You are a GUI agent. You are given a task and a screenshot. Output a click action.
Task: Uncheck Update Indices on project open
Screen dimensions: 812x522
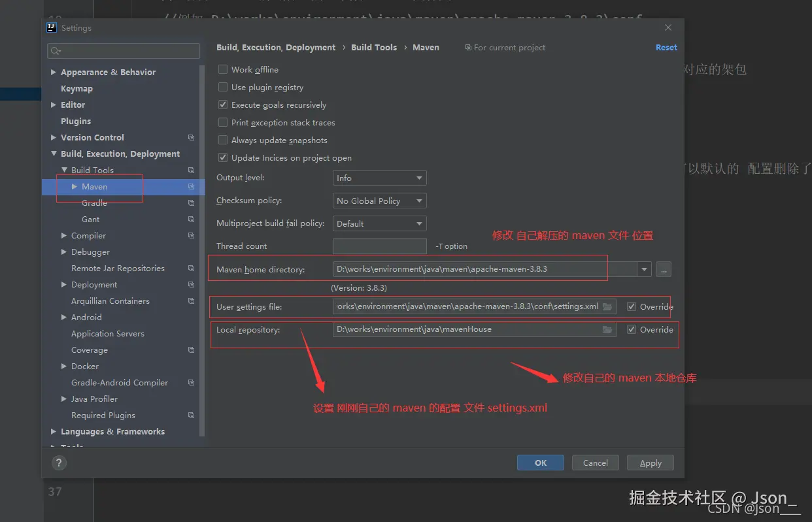tap(223, 157)
